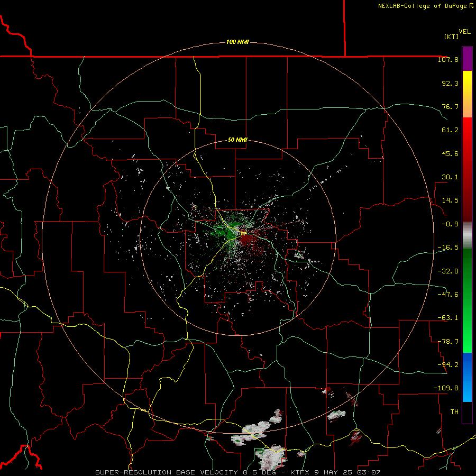Click the 45.6 legend value
Screen dimensions: 476x476
click(450, 153)
